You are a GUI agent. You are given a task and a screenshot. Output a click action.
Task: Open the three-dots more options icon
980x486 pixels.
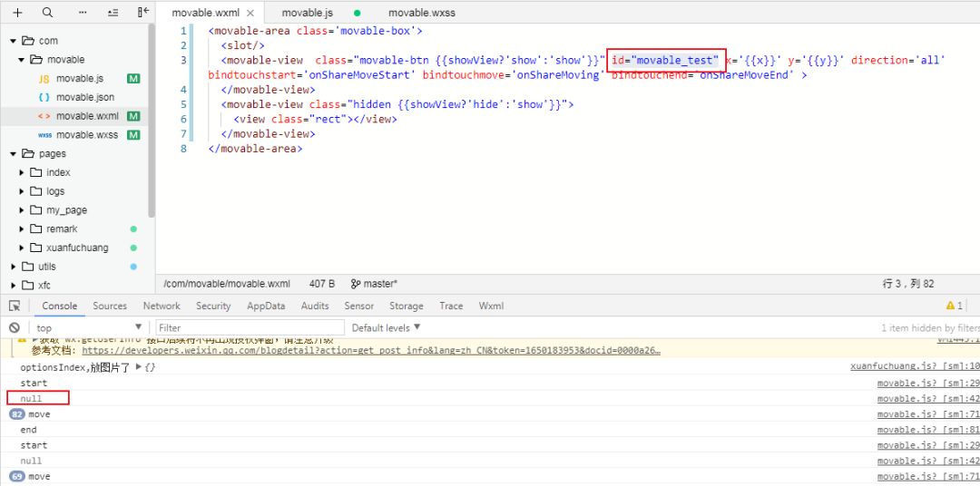(x=83, y=13)
